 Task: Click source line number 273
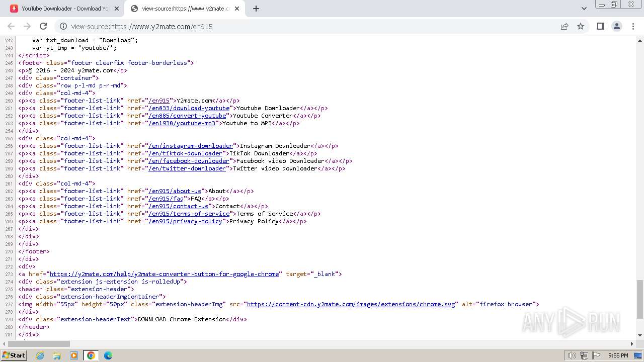click(x=9, y=274)
